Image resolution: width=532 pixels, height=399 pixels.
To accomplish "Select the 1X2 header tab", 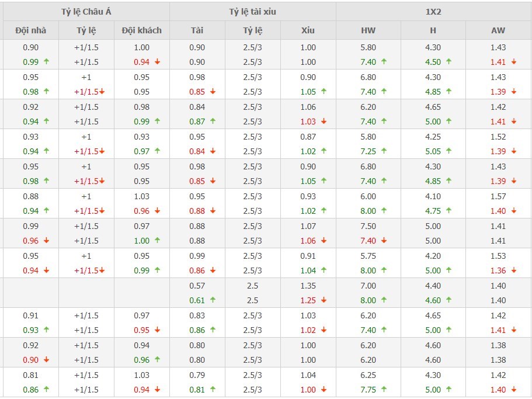I will point(433,12).
